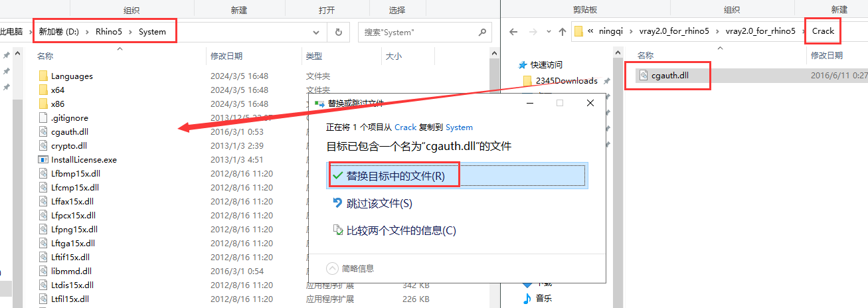The width and height of the screenshot is (868, 308).
Task: Click the x64 folder icon
Action: point(43,90)
